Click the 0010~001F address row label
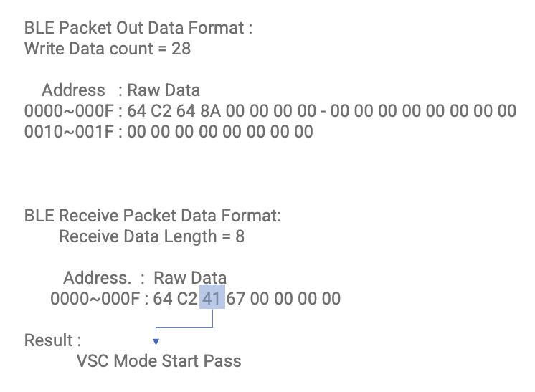535x392 pixels. click(x=69, y=132)
